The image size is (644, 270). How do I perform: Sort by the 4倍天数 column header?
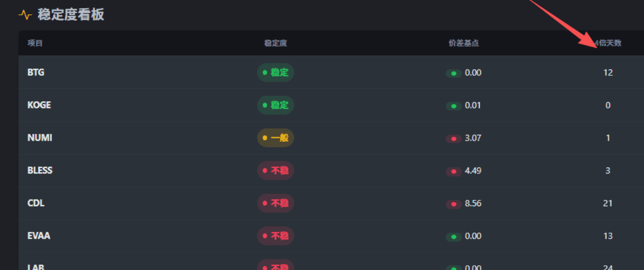tap(609, 44)
